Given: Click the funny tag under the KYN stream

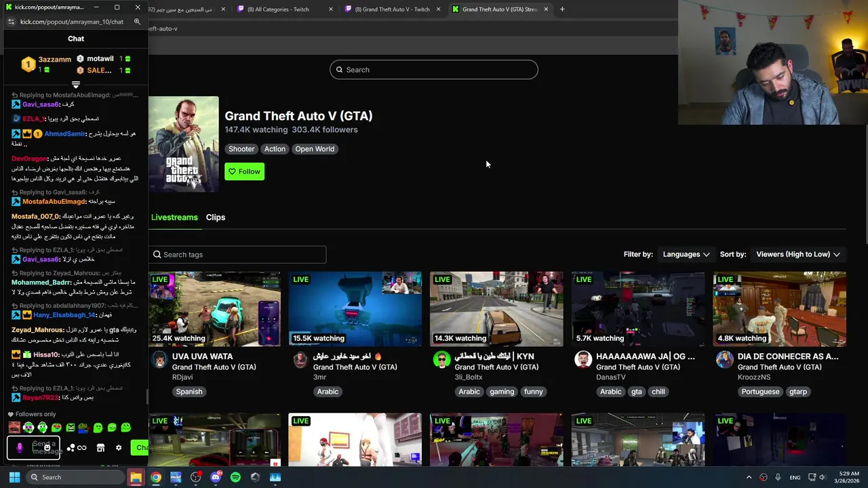Looking at the screenshot, I should click(534, 392).
